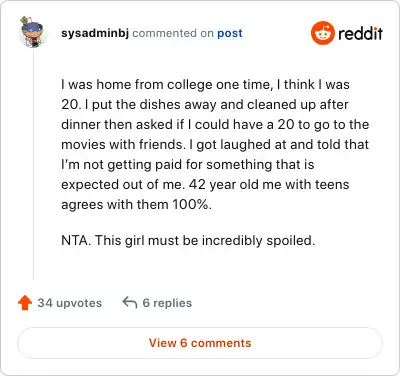Click the sysadminbj avatar image

tap(32, 32)
